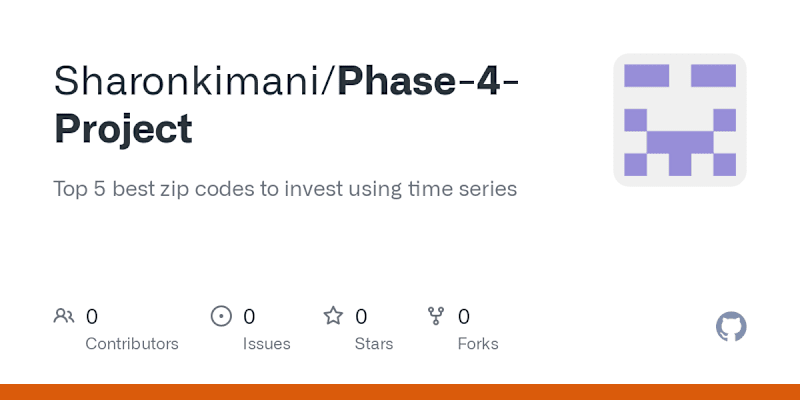
Task: Click the Contributors label
Action: pyautogui.click(x=132, y=344)
